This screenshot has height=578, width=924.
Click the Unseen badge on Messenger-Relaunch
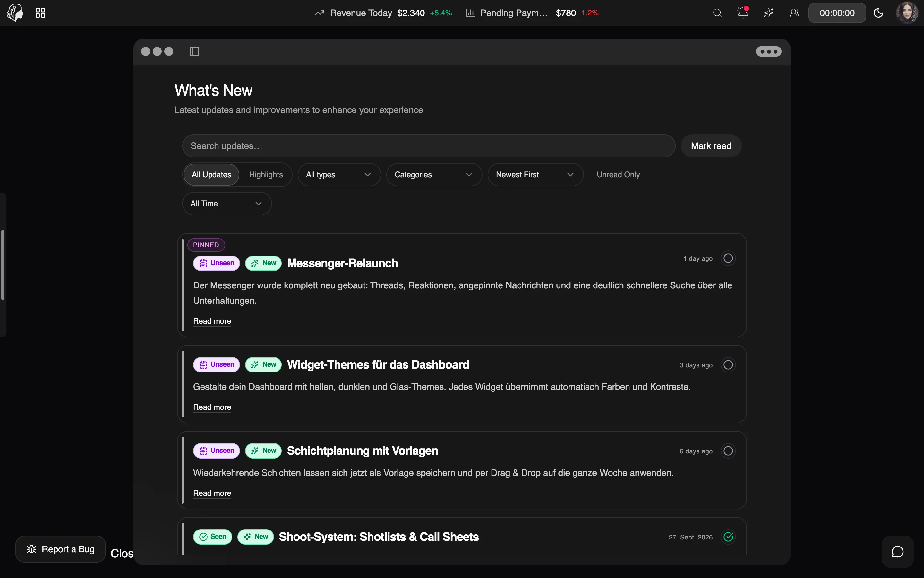[217, 263]
